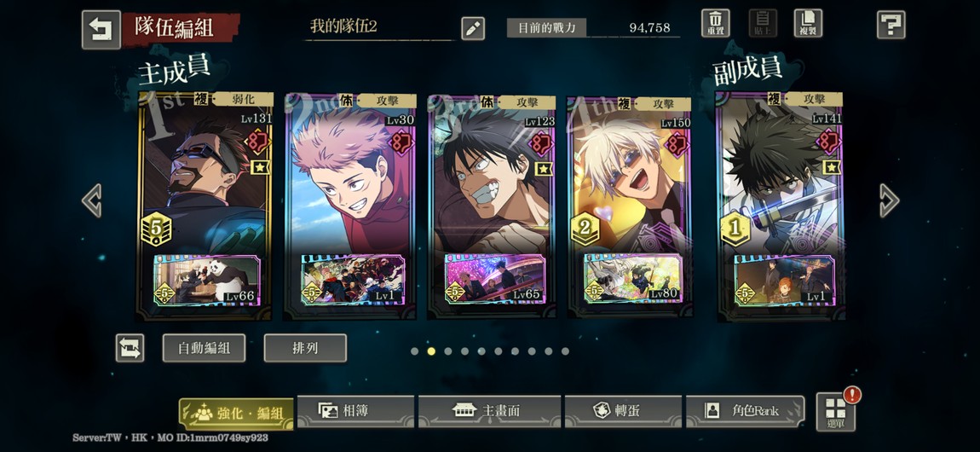Click the 貼上 paste icon
The height and width of the screenshot is (452, 980).
click(x=763, y=24)
